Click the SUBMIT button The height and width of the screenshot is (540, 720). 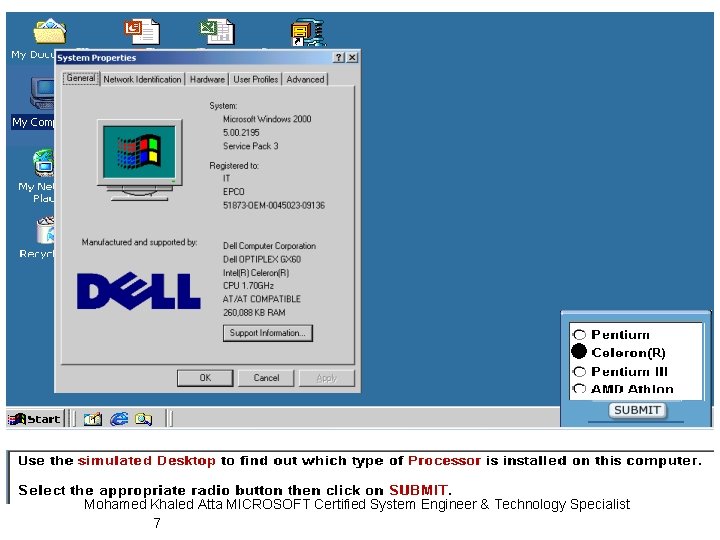point(637,410)
